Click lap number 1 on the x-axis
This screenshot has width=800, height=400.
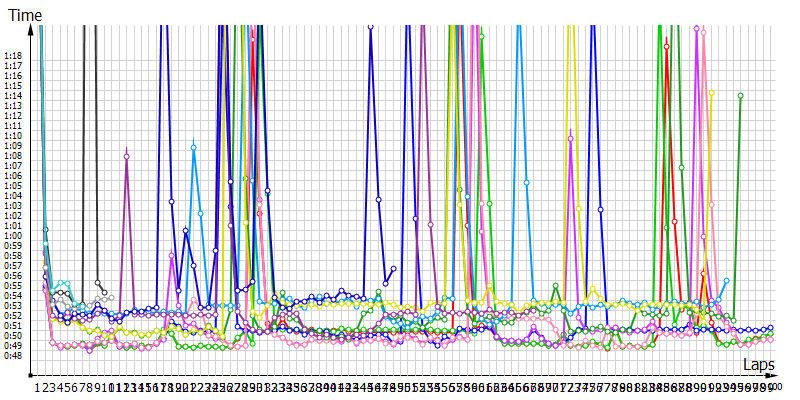(39, 386)
